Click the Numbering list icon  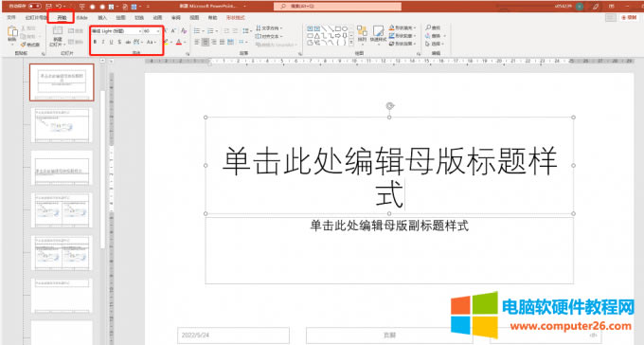tap(210, 31)
